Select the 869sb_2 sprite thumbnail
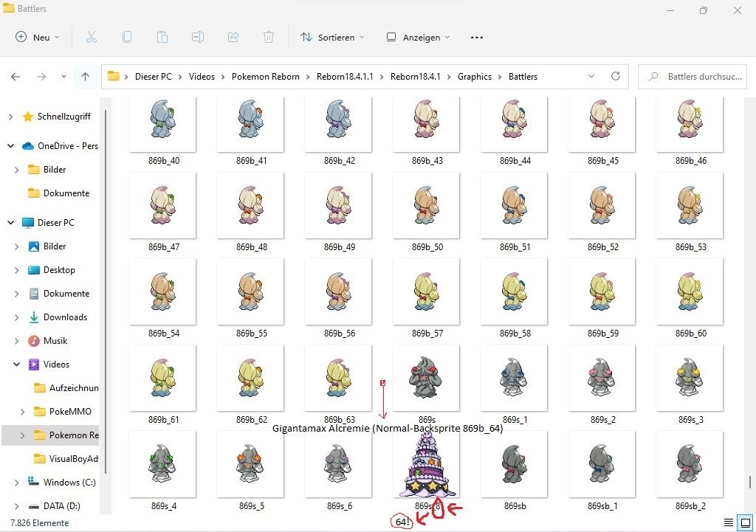Image resolution: width=756 pixels, height=532 pixels. [x=690, y=464]
